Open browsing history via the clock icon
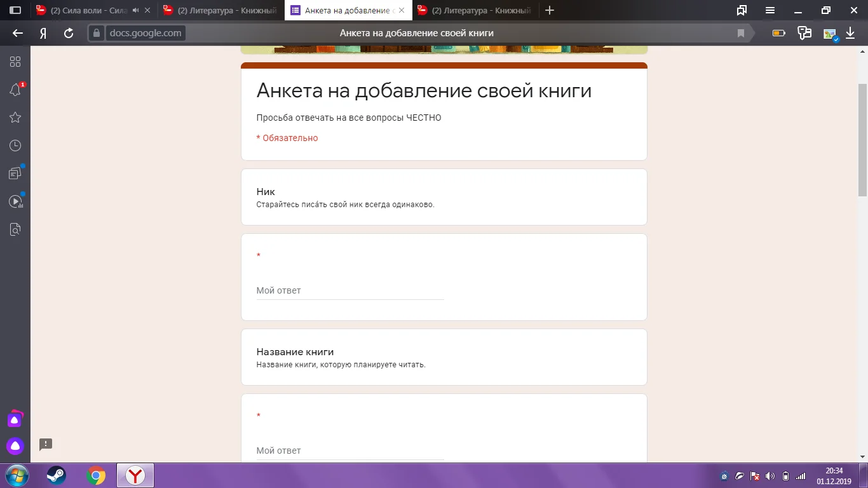 tap(15, 144)
